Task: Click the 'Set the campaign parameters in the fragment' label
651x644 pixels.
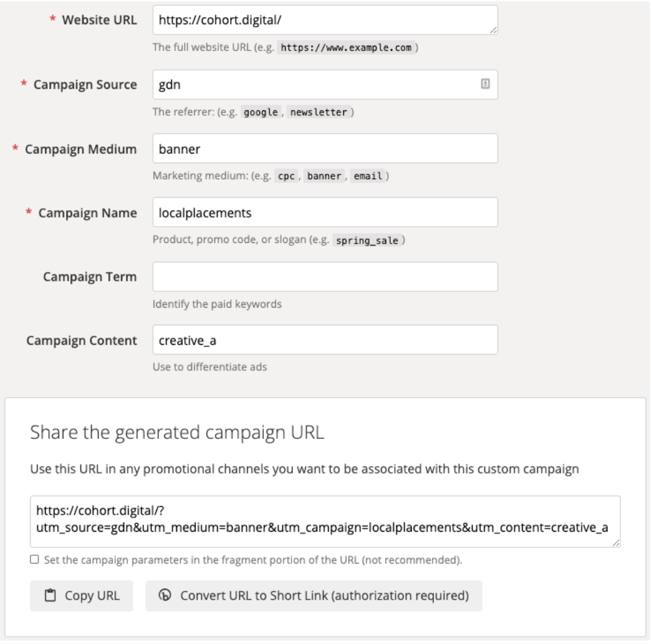Action: click(x=253, y=560)
